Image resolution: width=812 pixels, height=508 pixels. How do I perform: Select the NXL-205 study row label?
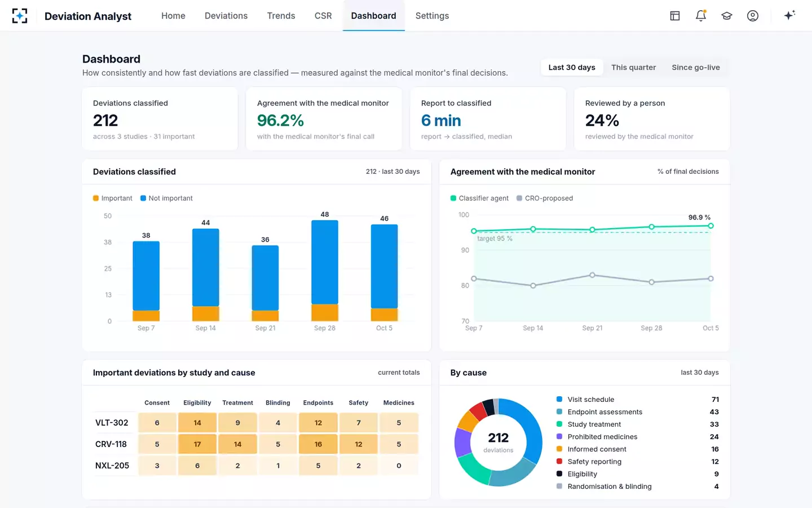click(x=112, y=466)
